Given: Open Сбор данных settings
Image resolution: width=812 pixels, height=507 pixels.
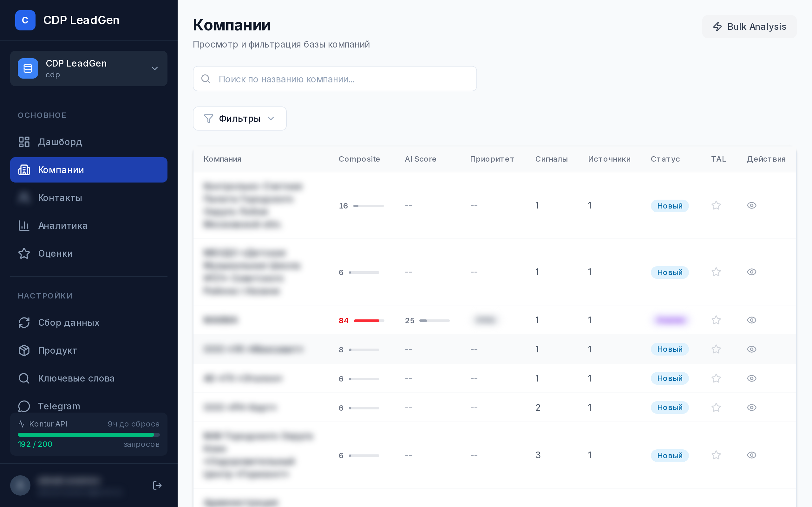Looking at the screenshot, I should (x=69, y=323).
